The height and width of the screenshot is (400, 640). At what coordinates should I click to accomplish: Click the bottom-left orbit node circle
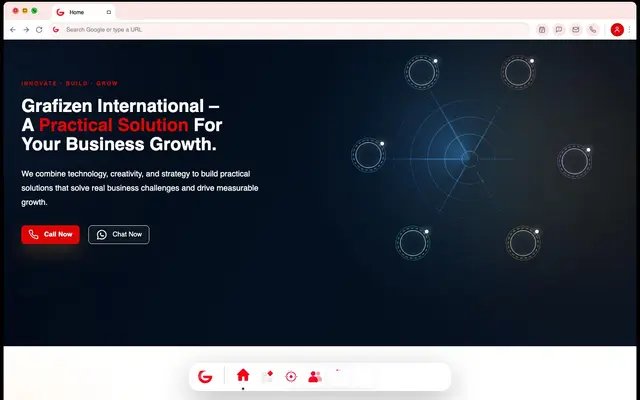[x=413, y=243]
